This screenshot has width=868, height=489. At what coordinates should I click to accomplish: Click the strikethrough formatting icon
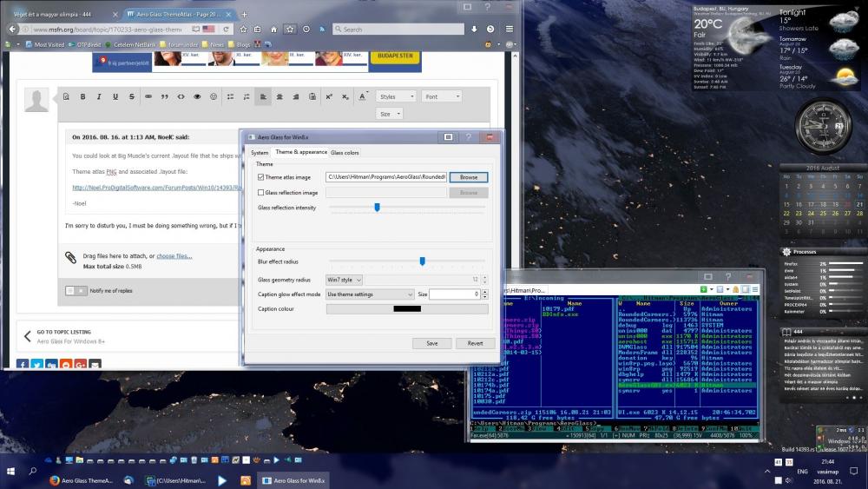click(131, 96)
